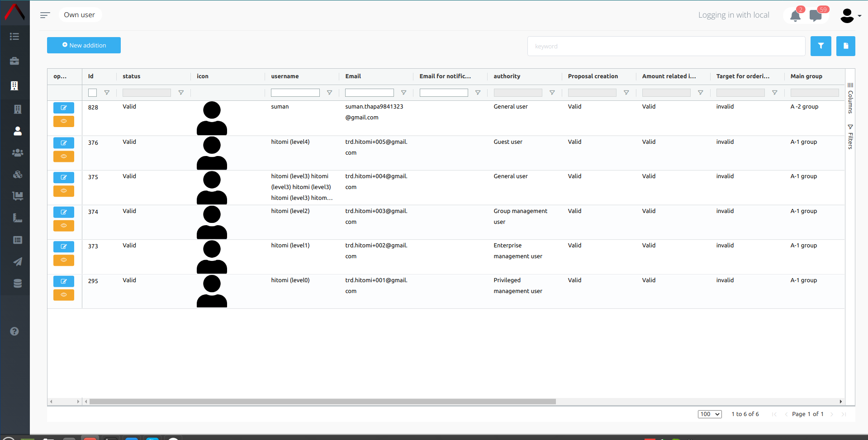868x440 pixels.
Task: Open the status column filter menu
Action: pos(181,93)
